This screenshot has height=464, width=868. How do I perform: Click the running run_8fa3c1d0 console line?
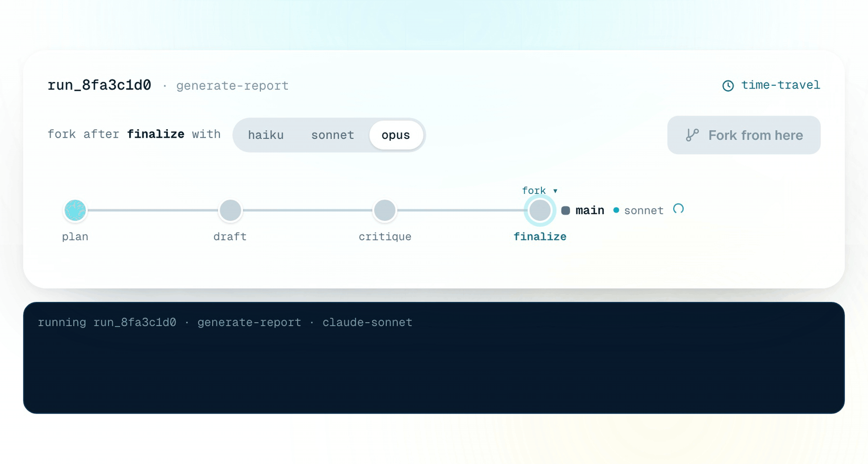pos(225,323)
